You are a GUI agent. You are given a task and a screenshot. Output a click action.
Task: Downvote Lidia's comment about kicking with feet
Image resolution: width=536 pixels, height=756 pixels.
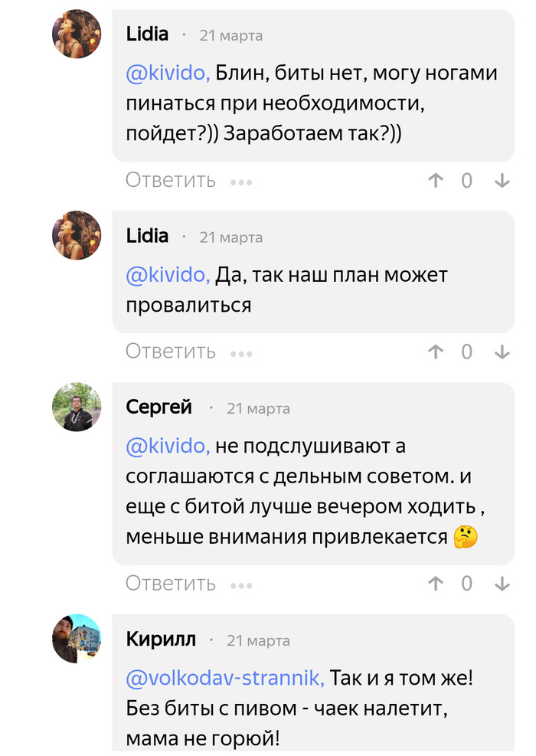pyautogui.click(x=502, y=181)
